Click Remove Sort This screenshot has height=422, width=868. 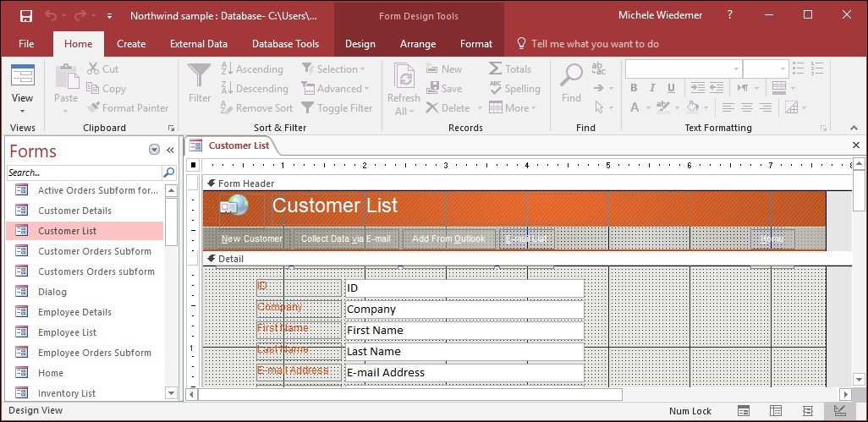(x=256, y=108)
